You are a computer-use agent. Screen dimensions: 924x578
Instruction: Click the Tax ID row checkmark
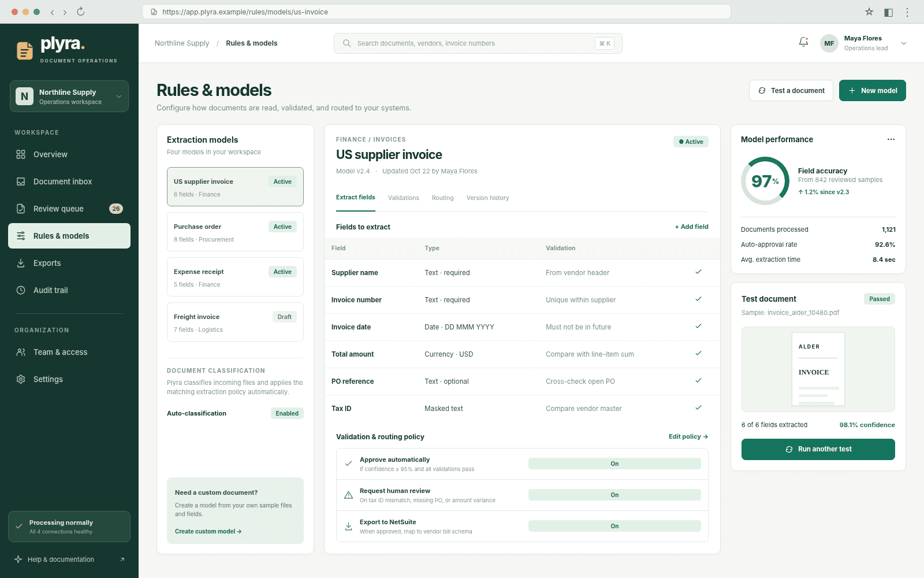coord(698,407)
